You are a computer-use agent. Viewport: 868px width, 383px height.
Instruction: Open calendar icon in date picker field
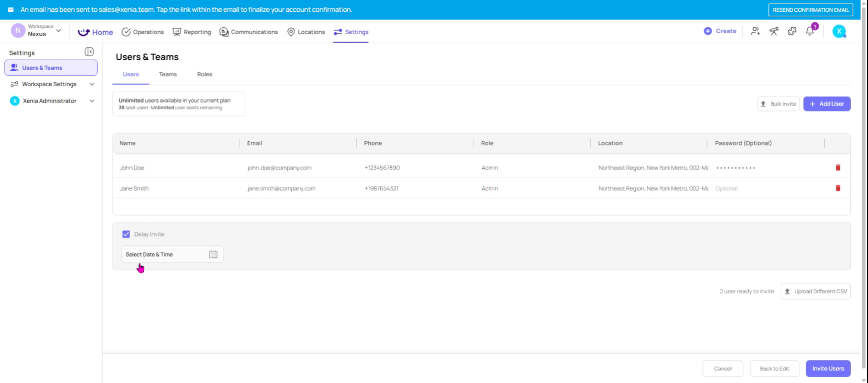tap(213, 254)
